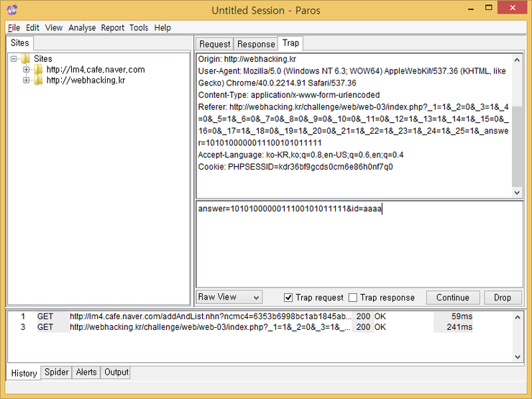
Task: Open the Alerts tab
Action: point(86,372)
